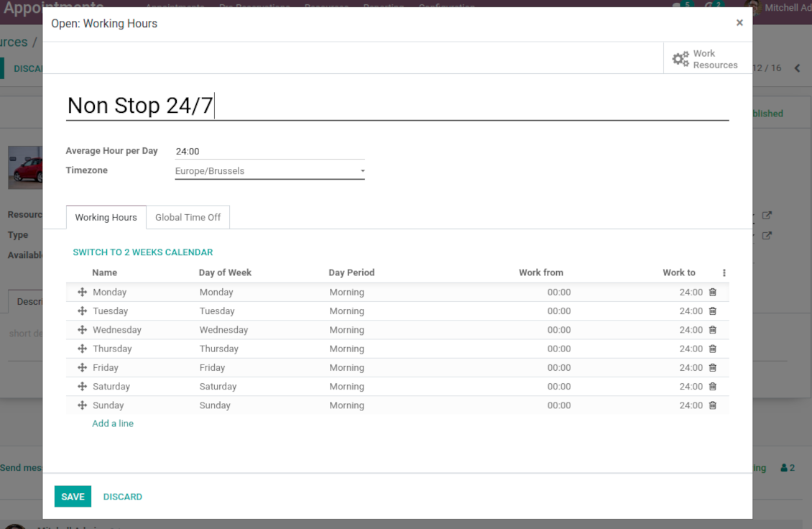
Task: Delete the Monday working hours line
Action: 712,293
